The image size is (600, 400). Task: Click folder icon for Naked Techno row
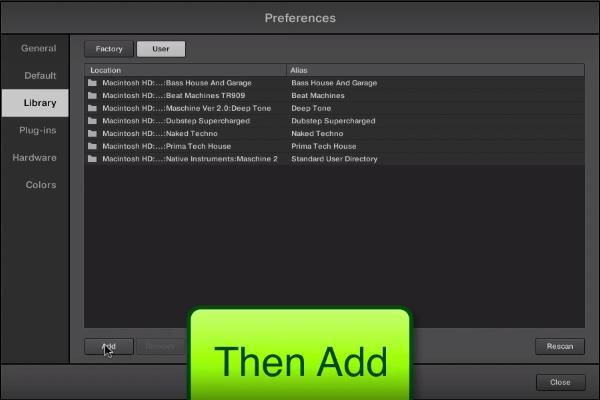click(x=92, y=133)
